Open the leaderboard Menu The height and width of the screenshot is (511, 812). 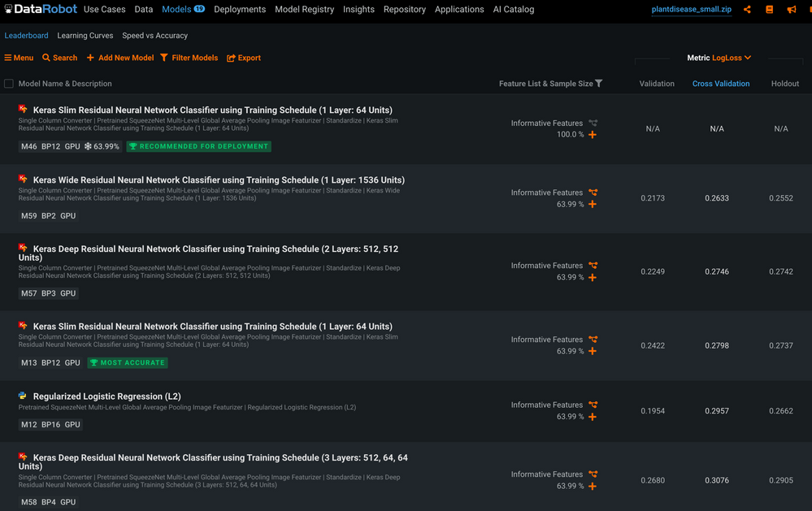19,58
